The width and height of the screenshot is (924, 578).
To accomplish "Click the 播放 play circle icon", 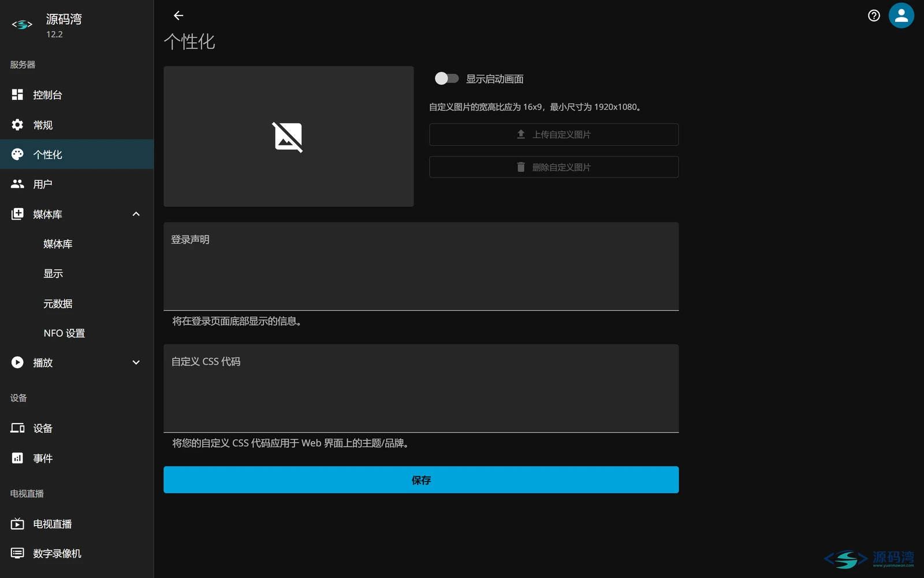I will point(17,362).
